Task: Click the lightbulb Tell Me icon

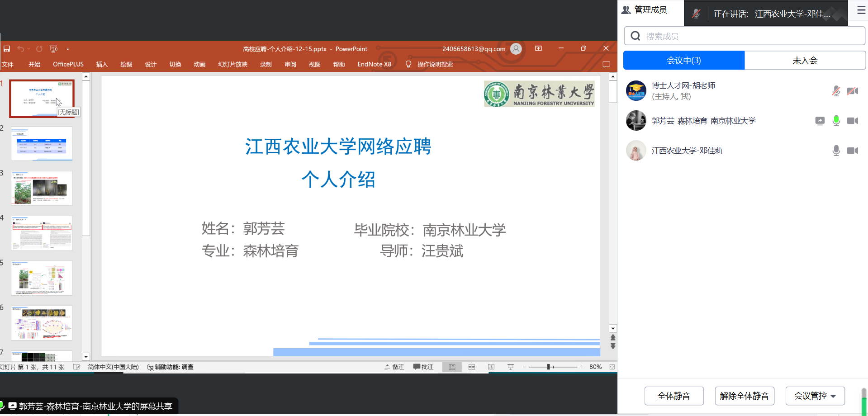Action: [408, 64]
